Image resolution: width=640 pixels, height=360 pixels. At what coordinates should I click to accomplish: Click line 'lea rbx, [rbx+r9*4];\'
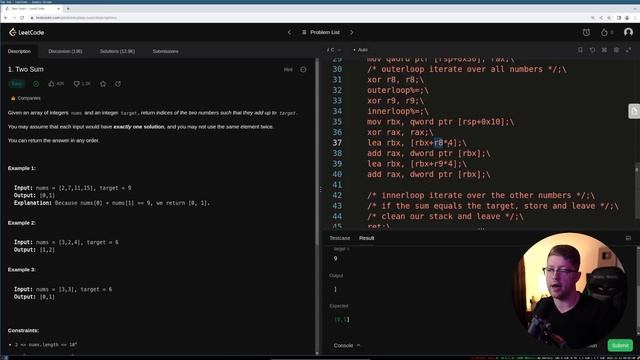416,164
